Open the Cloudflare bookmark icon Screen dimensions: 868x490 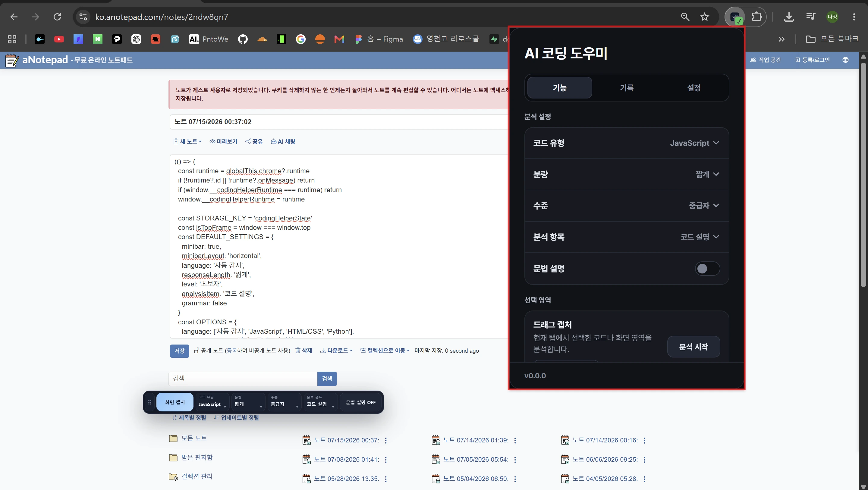click(x=262, y=39)
